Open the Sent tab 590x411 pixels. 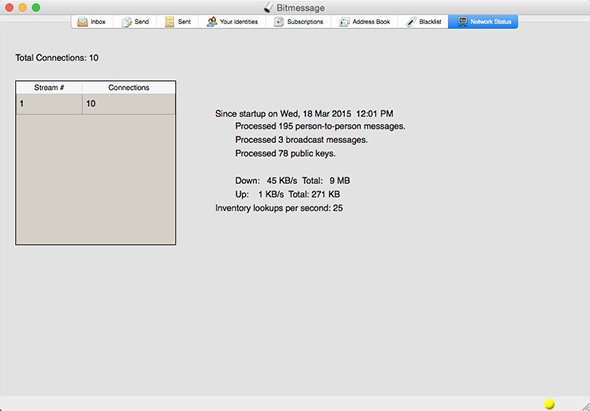click(x=178, y=22)
